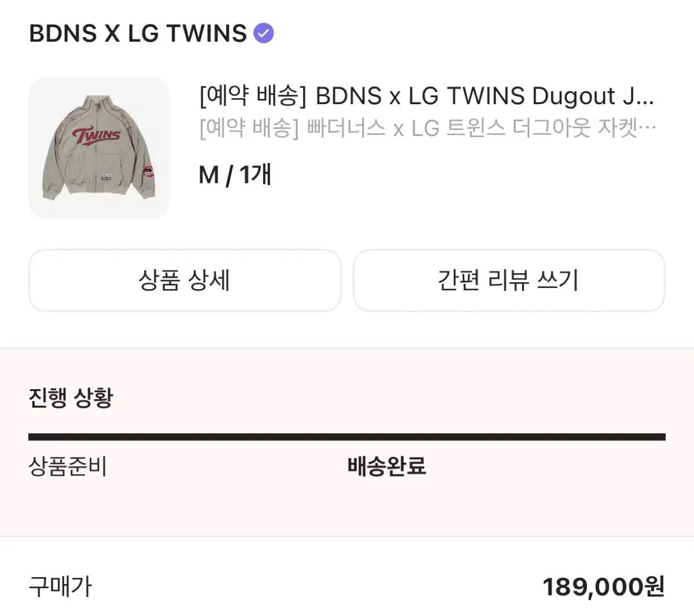Select the 상품준비 status step
The width and height of the screenshot is (694, 616).
pos(68,466)
